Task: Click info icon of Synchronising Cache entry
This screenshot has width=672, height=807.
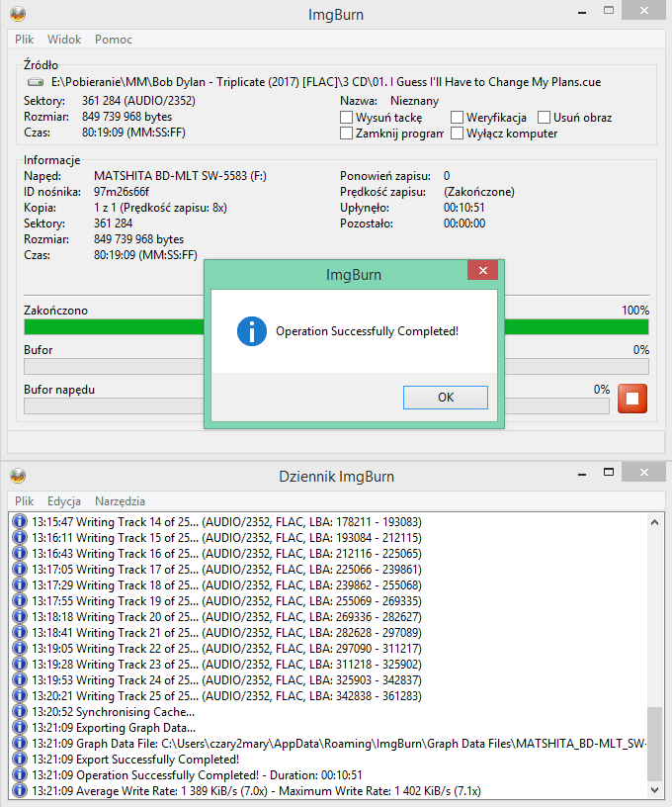Action: [19, 712]
